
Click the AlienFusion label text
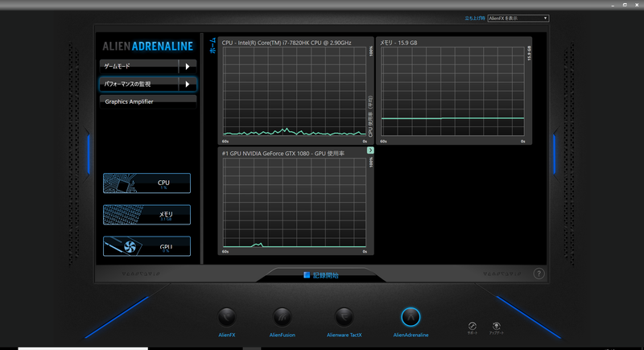click(x=283, y=335)
